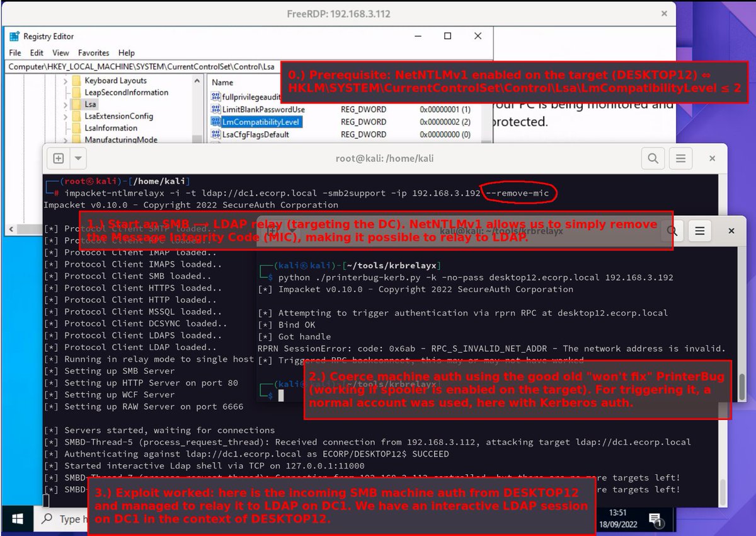Viewport: 756px width, 536px height.
Task: Select the Keyboard Layouts tree item
Action: pyautogui.click(x=115, y=81)
